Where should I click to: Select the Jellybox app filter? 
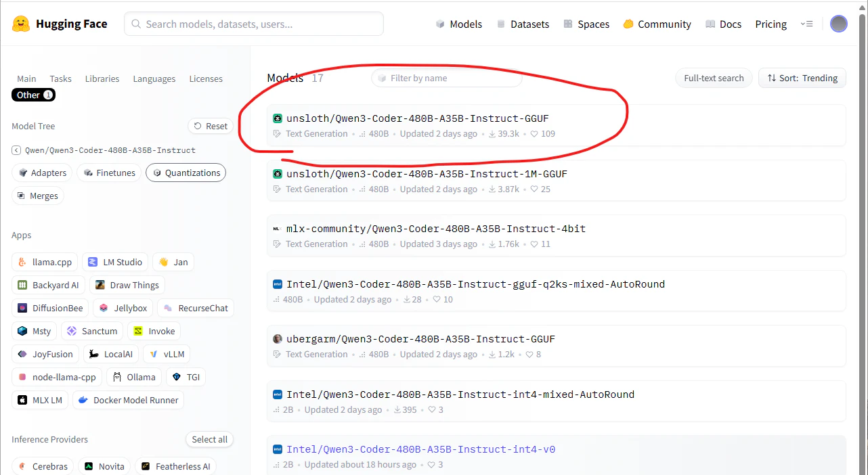pos(123,308)
